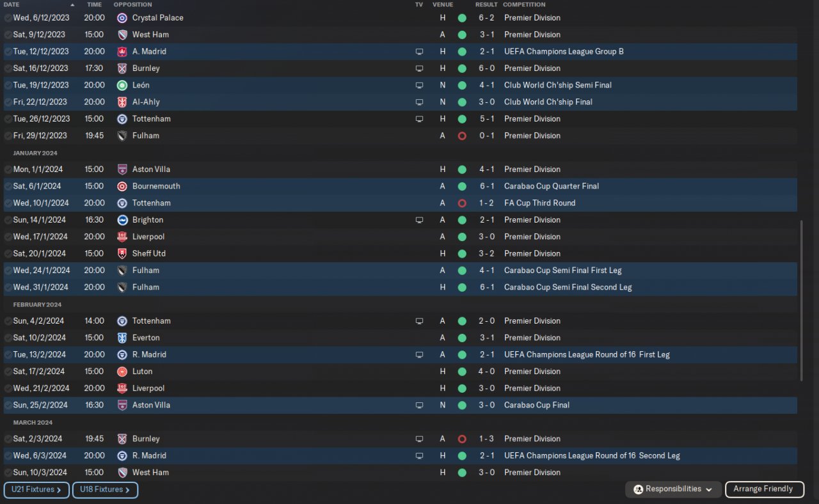Click the Arrange Friendly button
Viewport: 819px width, 504px height.
click(x=764, y=489)
